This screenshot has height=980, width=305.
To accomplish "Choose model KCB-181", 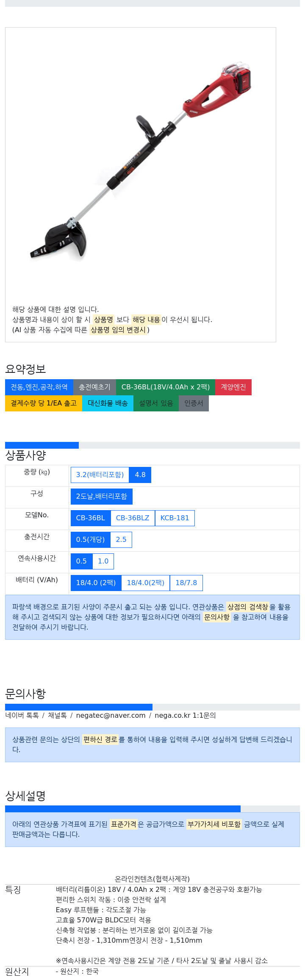I will (x=175, y=518).
